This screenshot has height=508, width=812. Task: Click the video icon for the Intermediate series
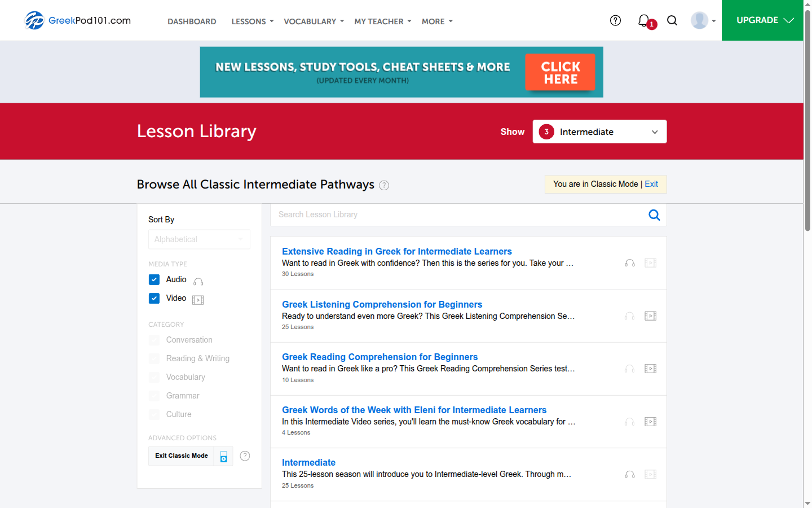point(651,475)
